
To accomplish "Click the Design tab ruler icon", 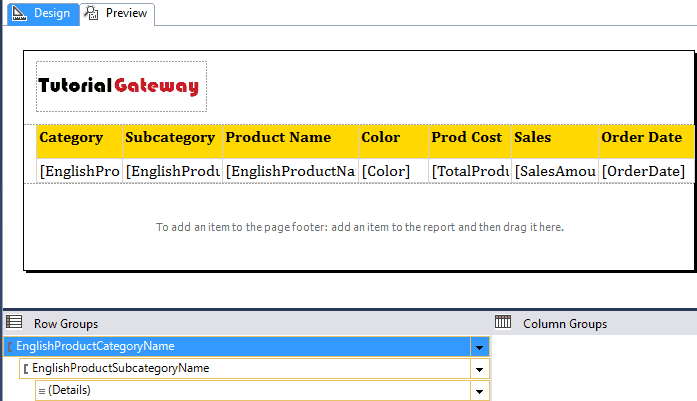I will pyautogui.click(x=19, y=13).
